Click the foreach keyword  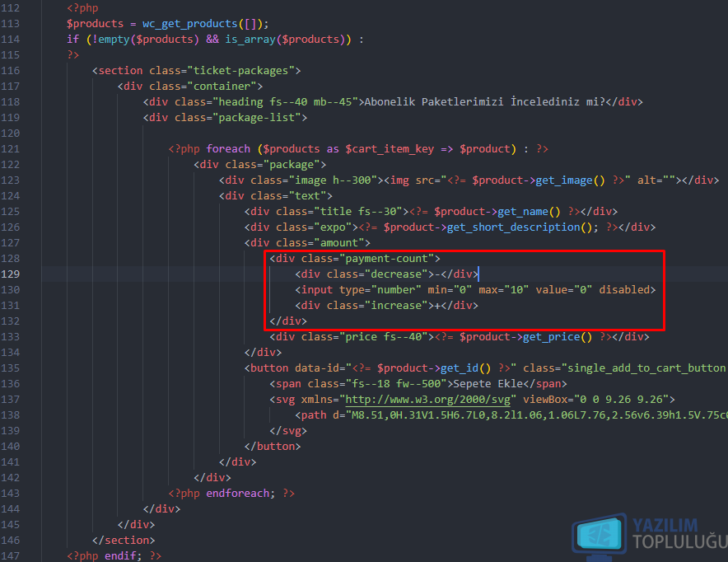(x=228, y=149)
